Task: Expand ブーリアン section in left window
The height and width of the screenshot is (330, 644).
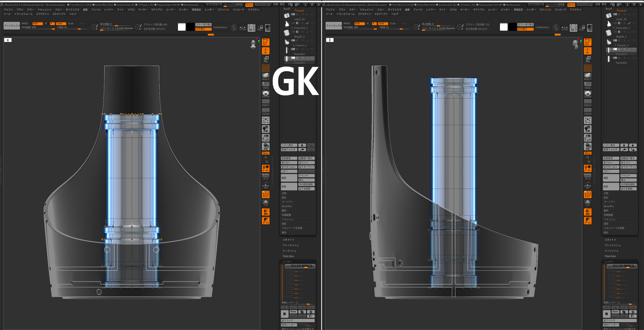Action: 287,202
